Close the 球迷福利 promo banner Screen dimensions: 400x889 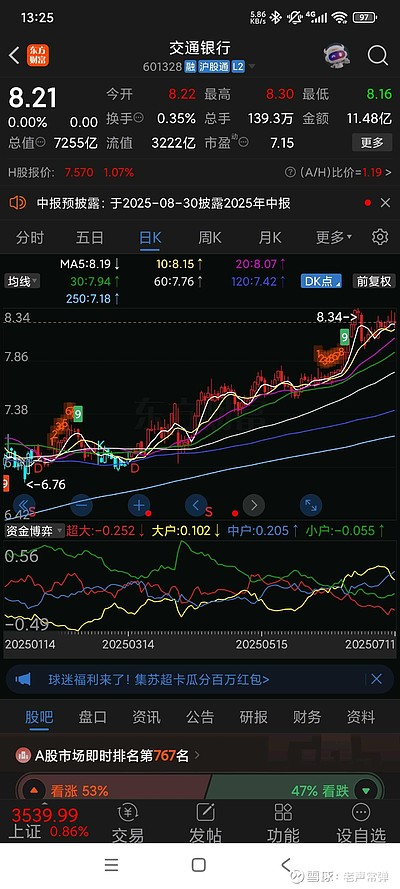click(376, 679)
